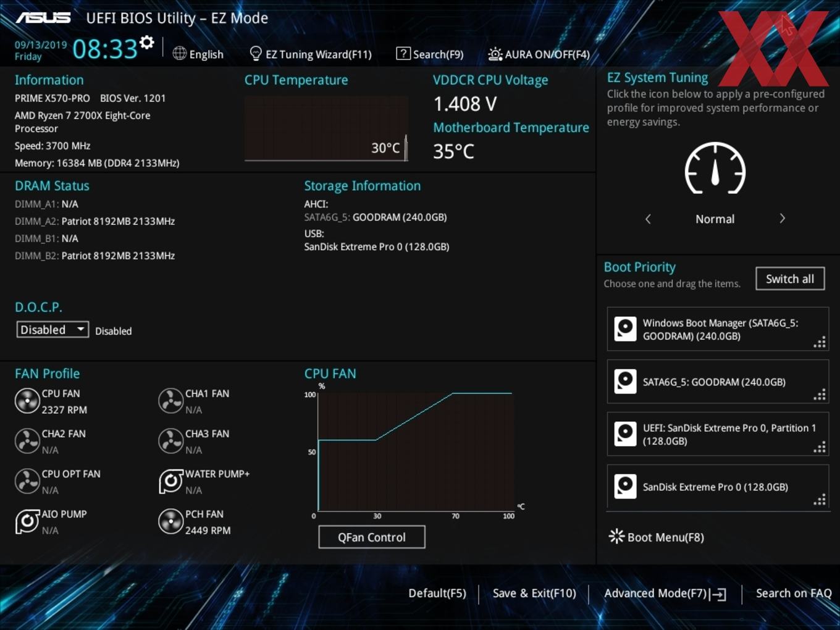Click the Search question mark icon
Viewport: 840px width, 630px height.
pyautogui.click(x=403, y=54)
